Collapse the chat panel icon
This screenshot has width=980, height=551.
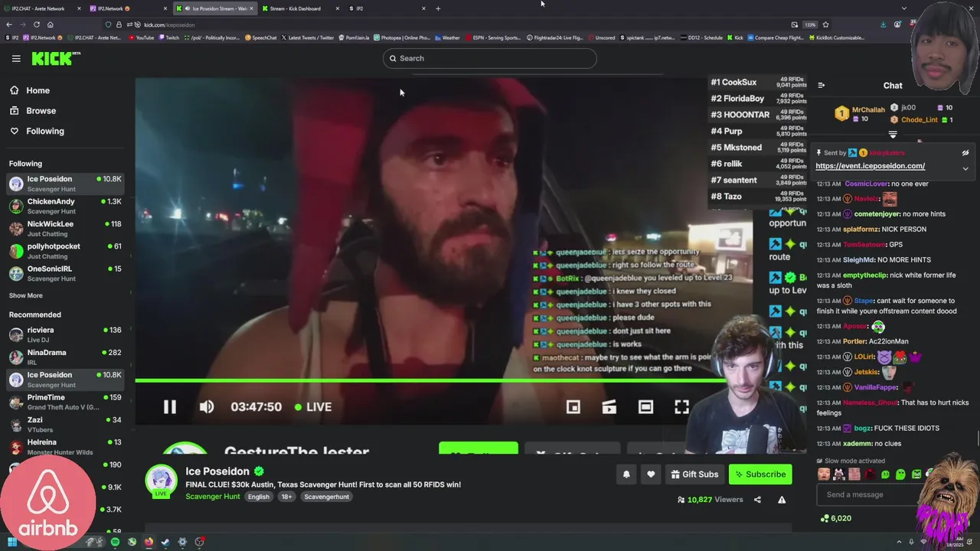click(821, 86)
